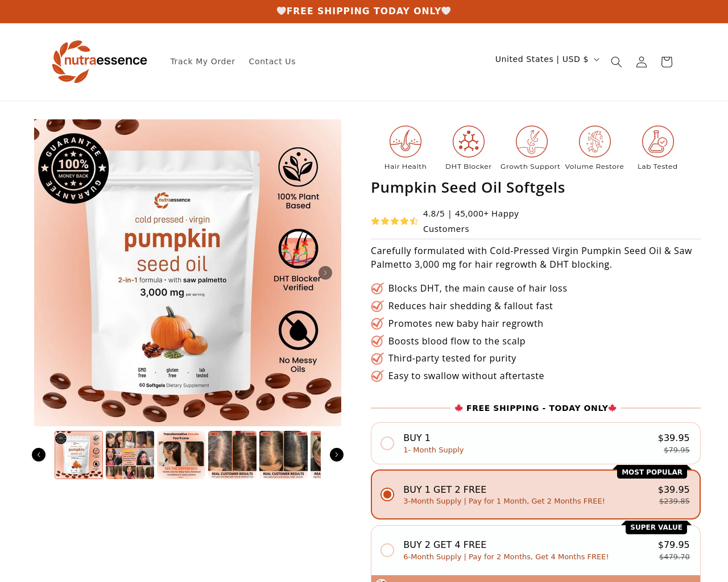Click the Lab Tested flask icon

pyautogui.click(x=658, y=142)
